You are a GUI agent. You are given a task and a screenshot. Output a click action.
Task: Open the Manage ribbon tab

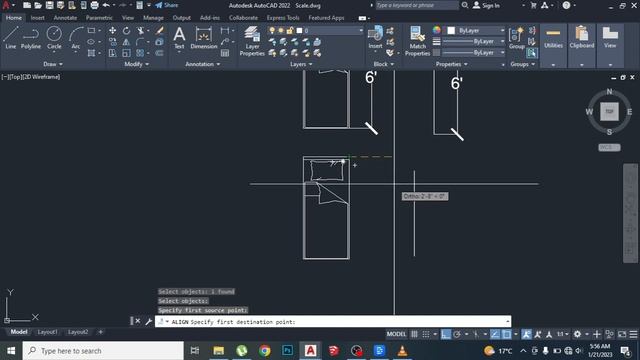(153, 18)
